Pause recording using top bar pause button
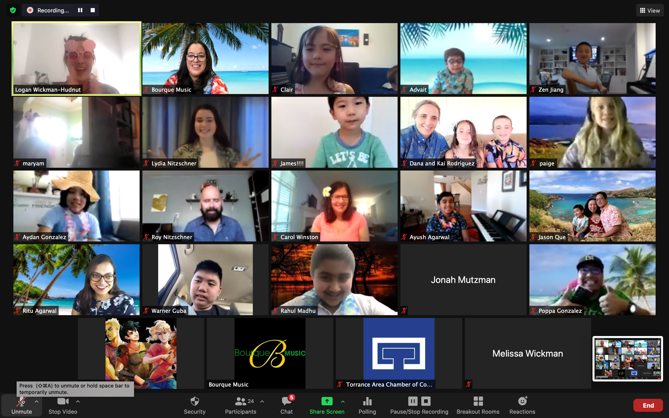 80,10
